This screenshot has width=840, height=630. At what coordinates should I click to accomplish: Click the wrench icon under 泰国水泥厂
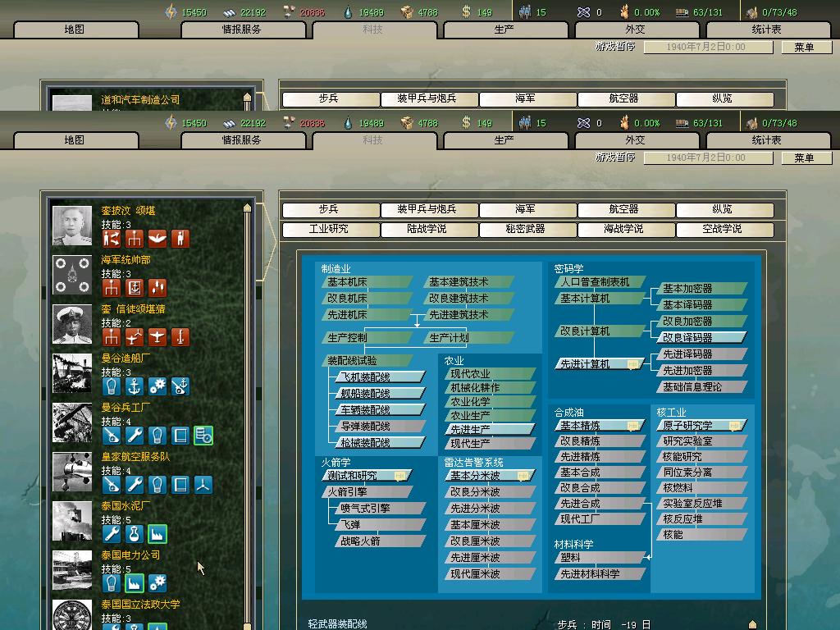(x=112, y=534)
